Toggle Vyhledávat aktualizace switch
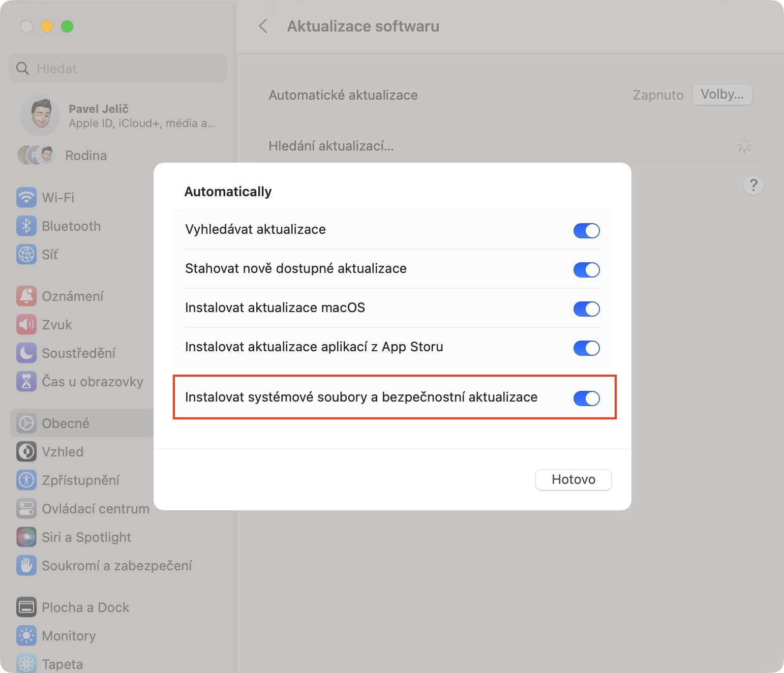The image size is (784, 673). 586,231
